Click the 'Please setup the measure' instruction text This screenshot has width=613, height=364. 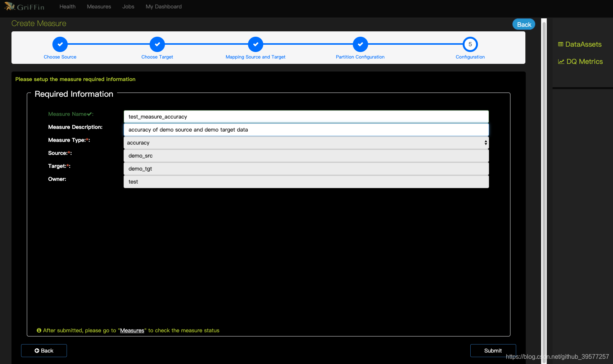coord(75,79)
